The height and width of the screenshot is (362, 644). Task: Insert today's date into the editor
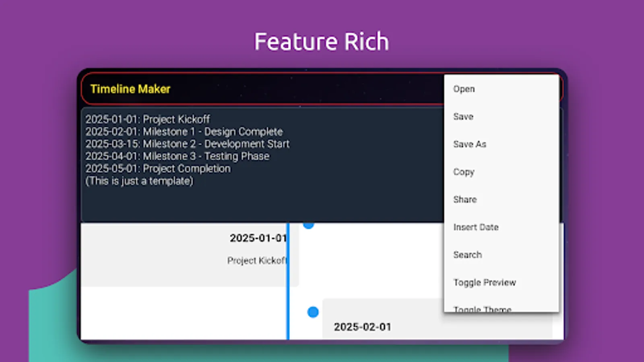476,227
